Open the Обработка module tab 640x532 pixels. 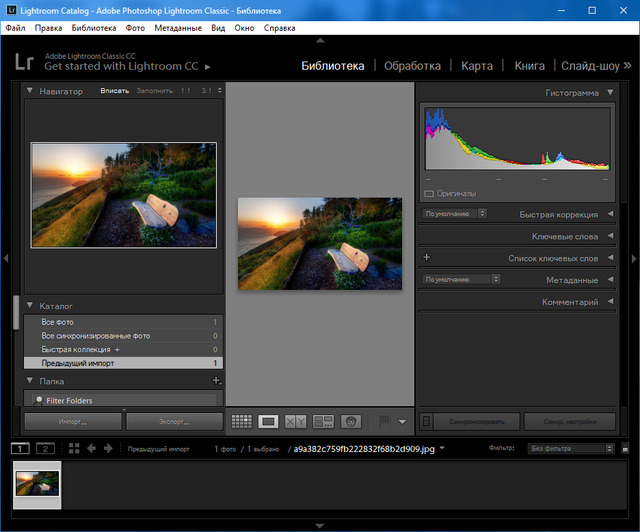click(412, 66)
